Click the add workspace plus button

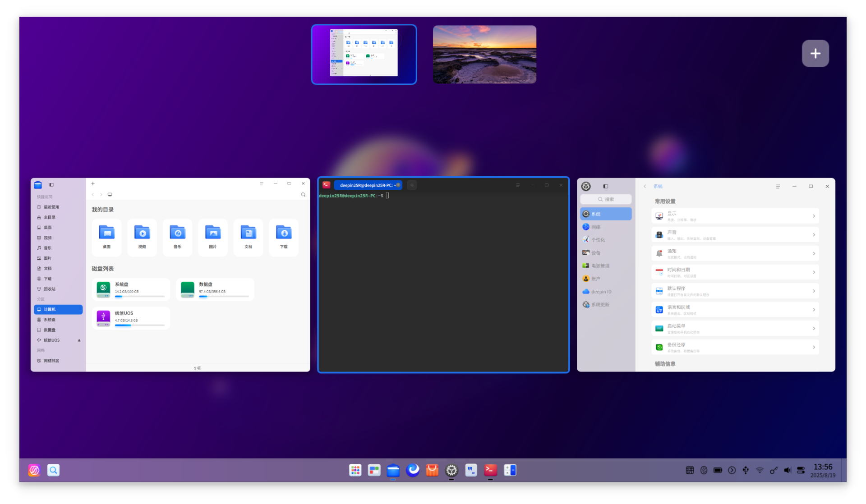[815, 53]
